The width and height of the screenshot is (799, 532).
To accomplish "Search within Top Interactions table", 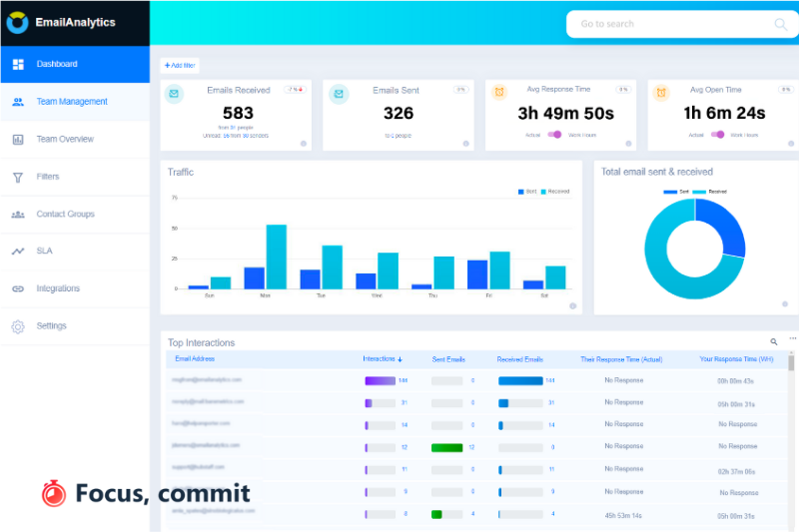I will click(773, 341).
